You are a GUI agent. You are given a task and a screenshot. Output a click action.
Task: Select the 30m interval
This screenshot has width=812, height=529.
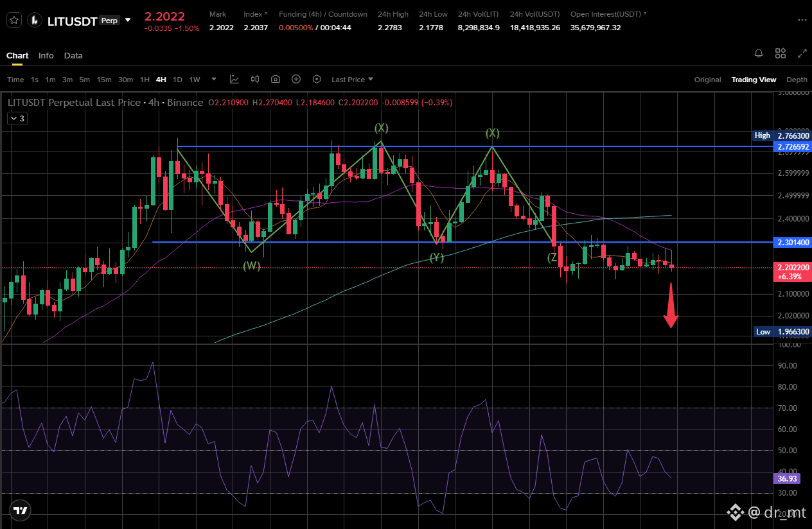click(126, 80)
